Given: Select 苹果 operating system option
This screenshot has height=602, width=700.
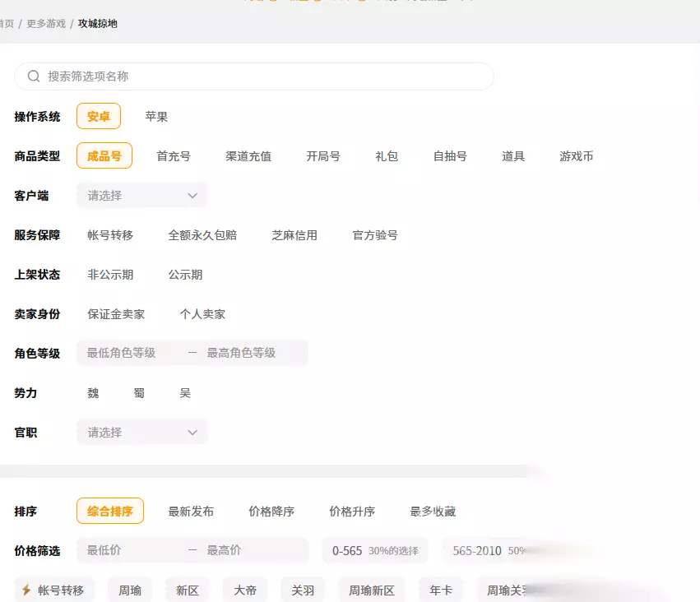Looking at the screenshot, I should click(156, 117).
